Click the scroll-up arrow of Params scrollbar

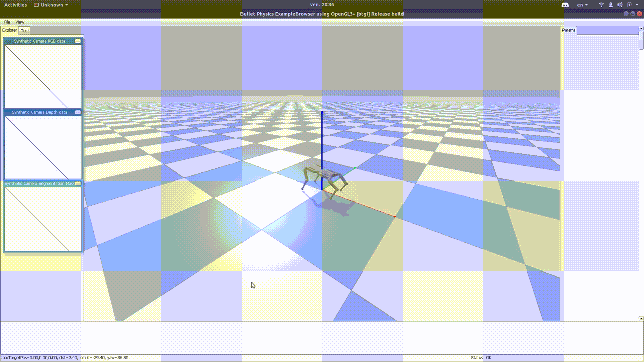point(641,28)
